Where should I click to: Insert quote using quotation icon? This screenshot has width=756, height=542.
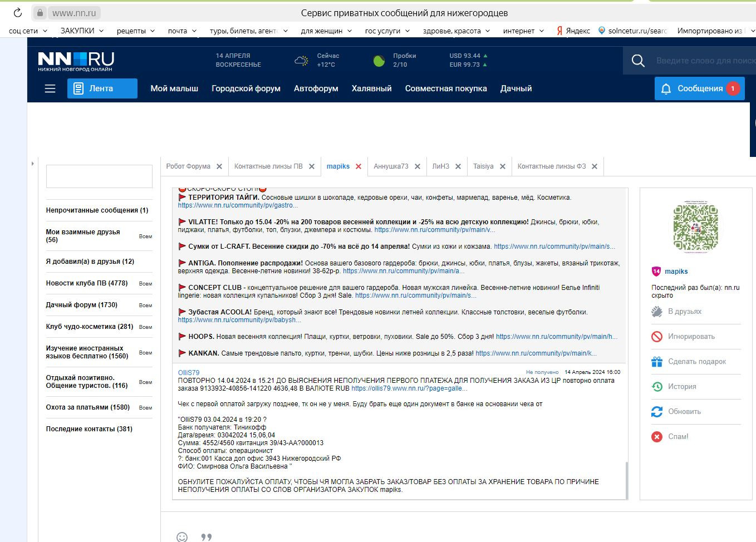click(x=207, y=537)
